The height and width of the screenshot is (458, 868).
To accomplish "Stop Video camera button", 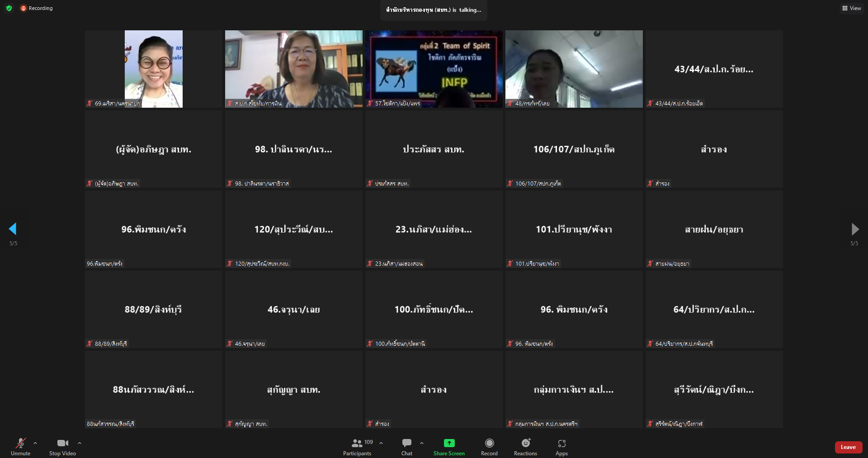I will [62, 446].
